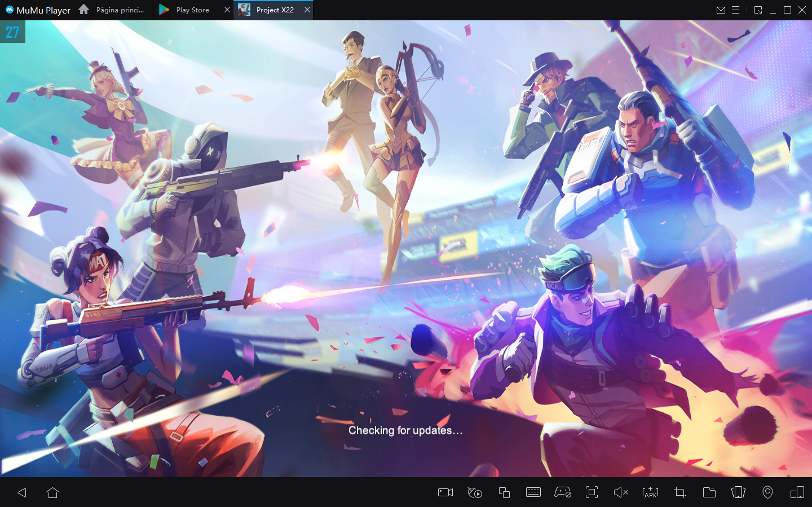
Task: Go to the Android home screen
Action: tap(53, 492)
